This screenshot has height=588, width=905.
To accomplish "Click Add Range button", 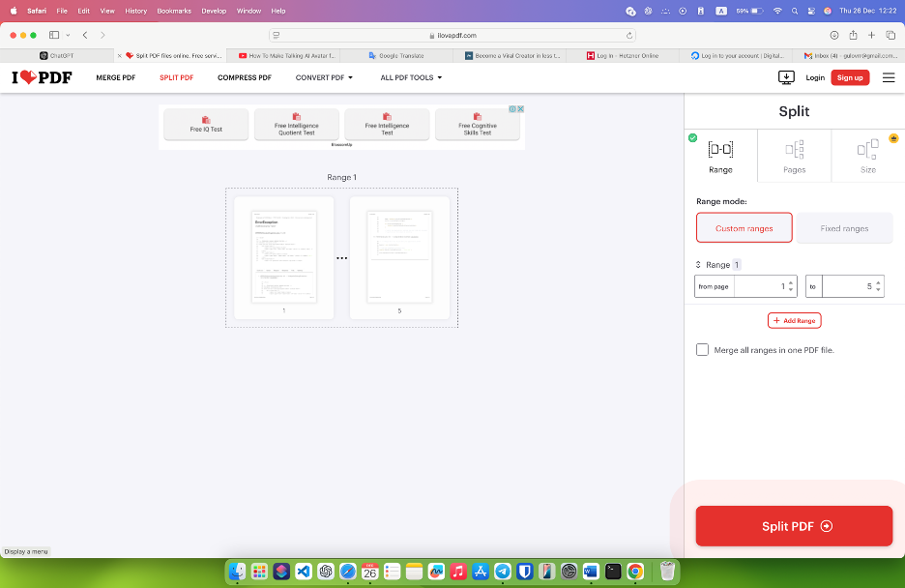I will click(x=794, y=320).
